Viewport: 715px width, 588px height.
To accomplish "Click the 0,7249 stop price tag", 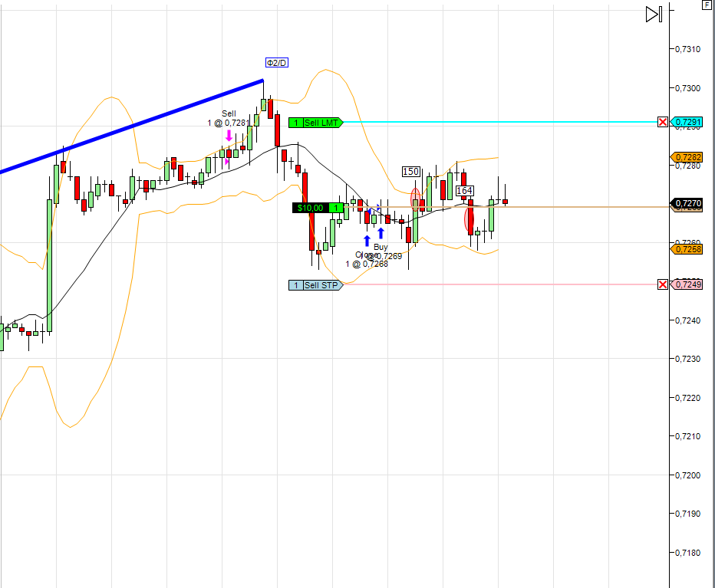I will tap(687, 285).
